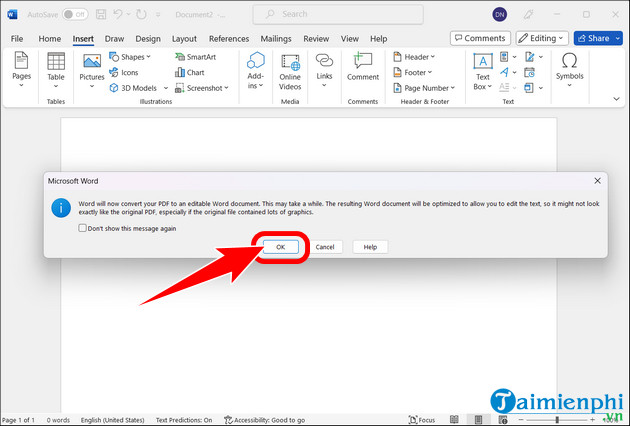
Task: Enable Focus mode
Action: pyautogui.click(x=421, y=420)
